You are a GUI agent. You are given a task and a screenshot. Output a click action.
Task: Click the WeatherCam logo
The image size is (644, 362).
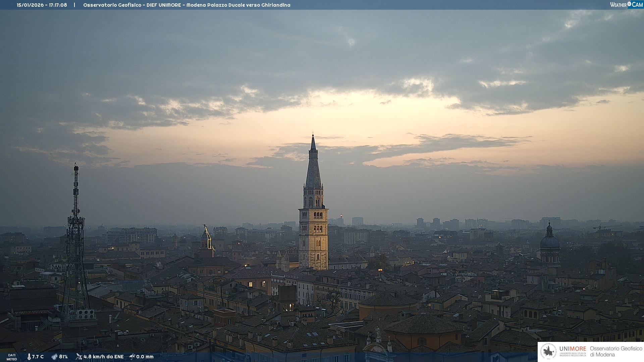coord(626,5)
